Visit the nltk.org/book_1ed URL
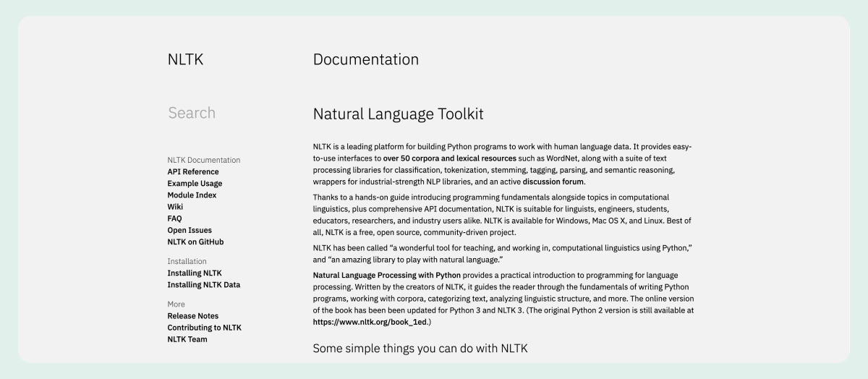 coord(370,322)
